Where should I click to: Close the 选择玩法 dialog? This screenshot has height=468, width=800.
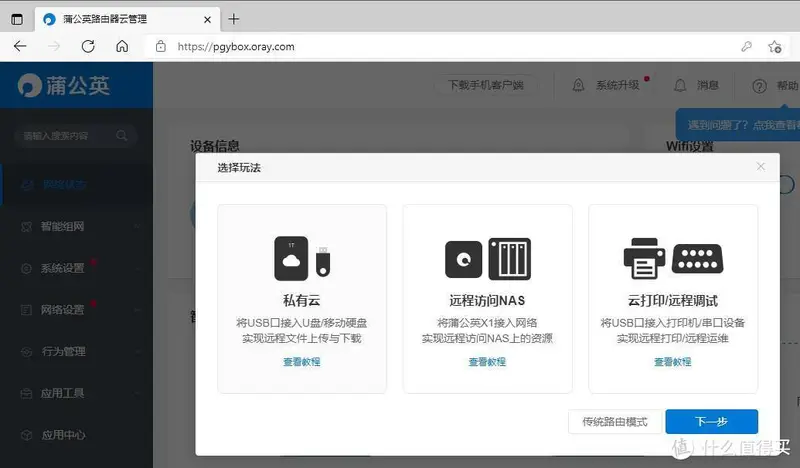point(761,167)
